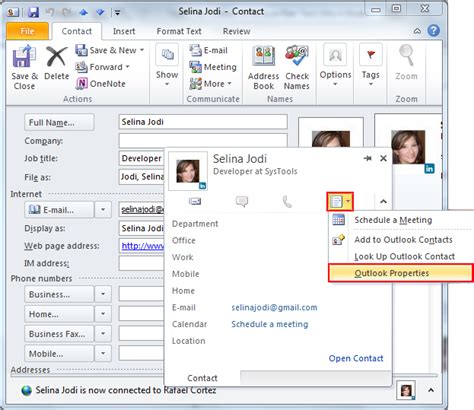
Task: Click the Company input field
Action: [203, 141]
